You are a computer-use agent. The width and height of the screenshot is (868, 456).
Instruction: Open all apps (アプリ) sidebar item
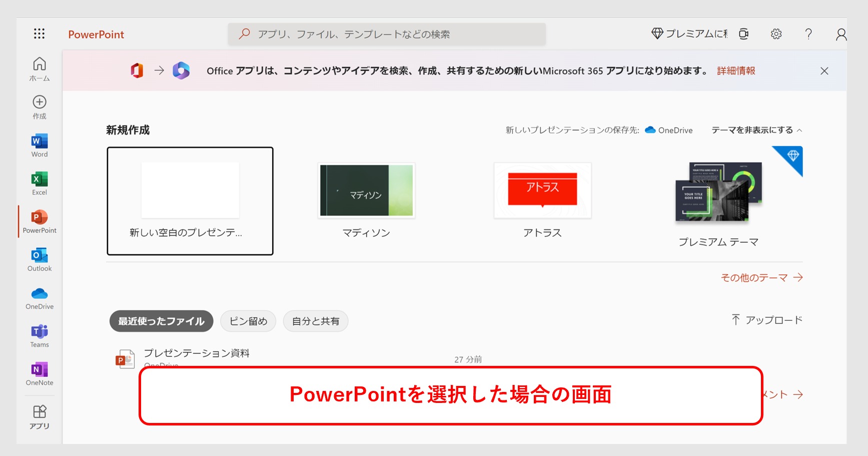point(40,417)
